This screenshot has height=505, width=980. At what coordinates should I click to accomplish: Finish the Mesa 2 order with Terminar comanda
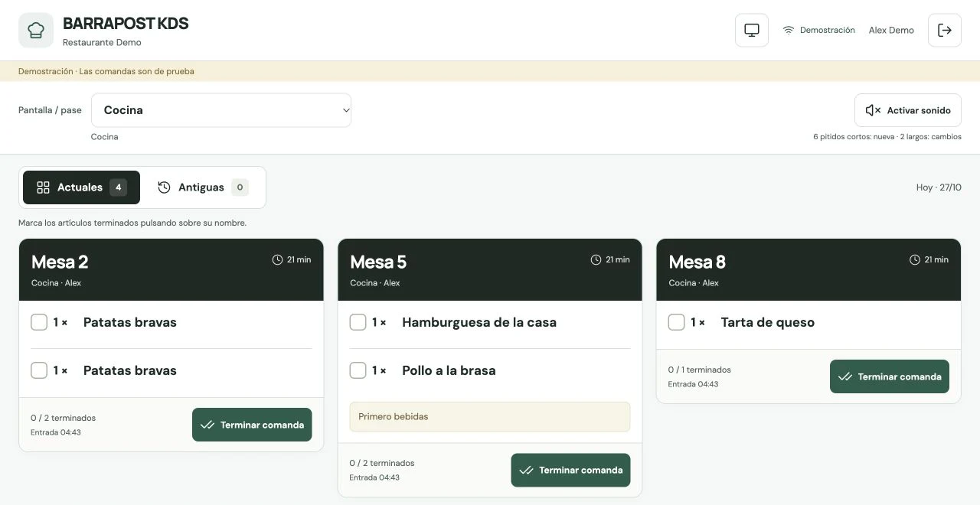252,425
